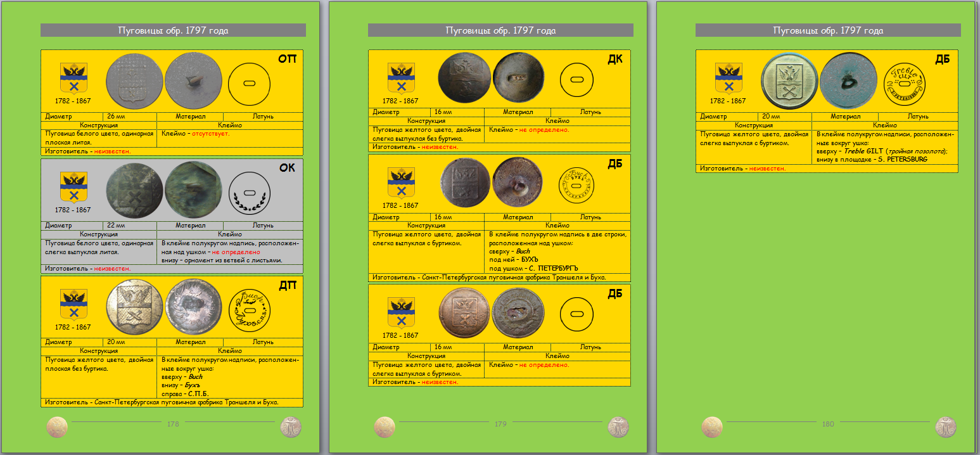Select front photo of the 26 mm ОП button
The image size is (980, 455).
coord(134,82)
